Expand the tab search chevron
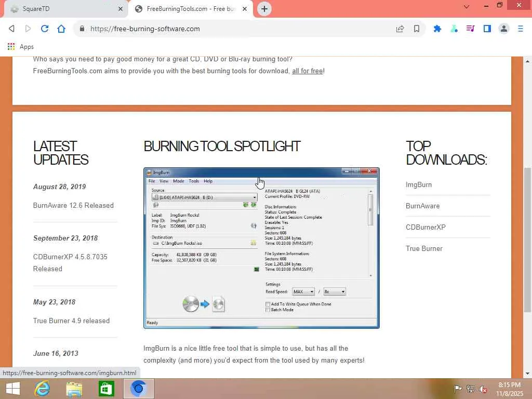 click(467, 6)
